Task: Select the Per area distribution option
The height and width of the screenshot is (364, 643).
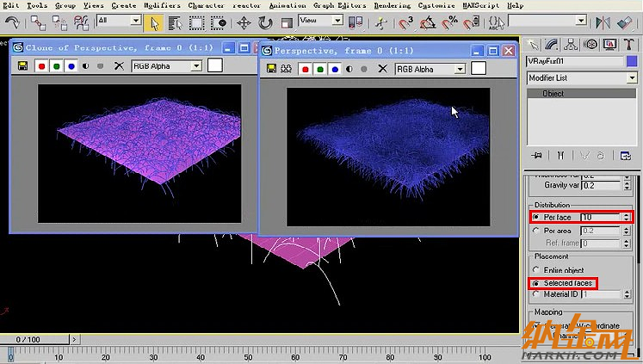Action: (536, 231)
